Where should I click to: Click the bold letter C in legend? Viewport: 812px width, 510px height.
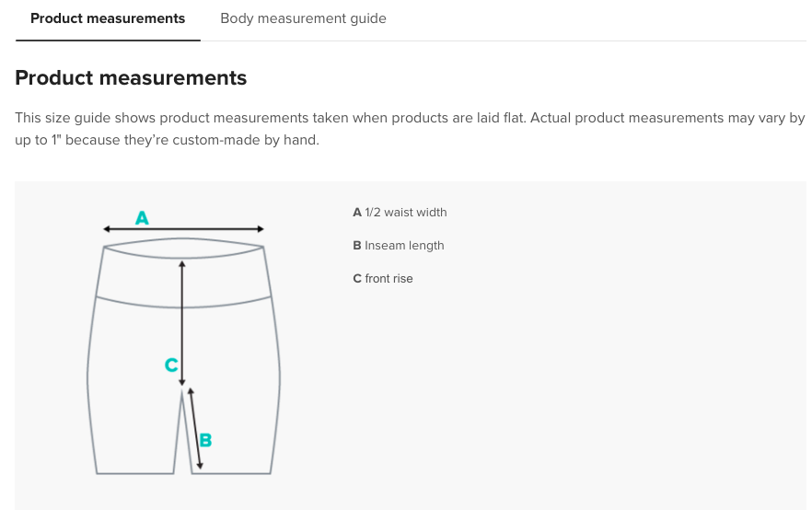(x=357, y=279)
